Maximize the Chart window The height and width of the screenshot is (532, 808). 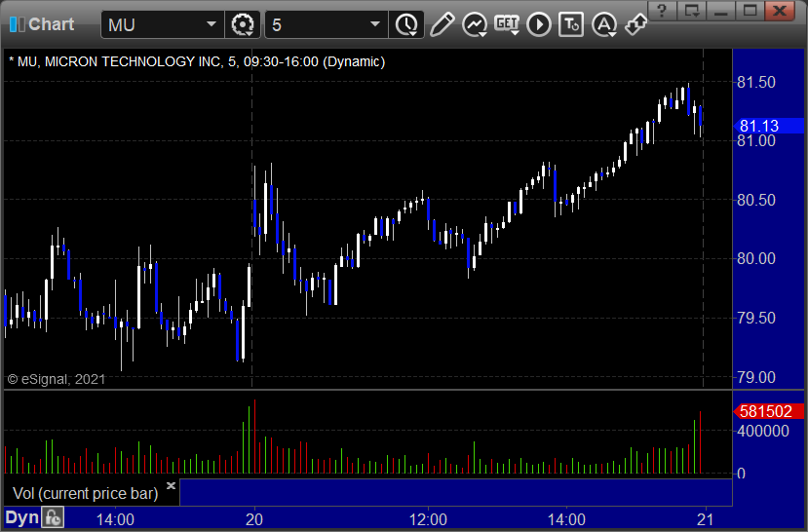(750, 10)
